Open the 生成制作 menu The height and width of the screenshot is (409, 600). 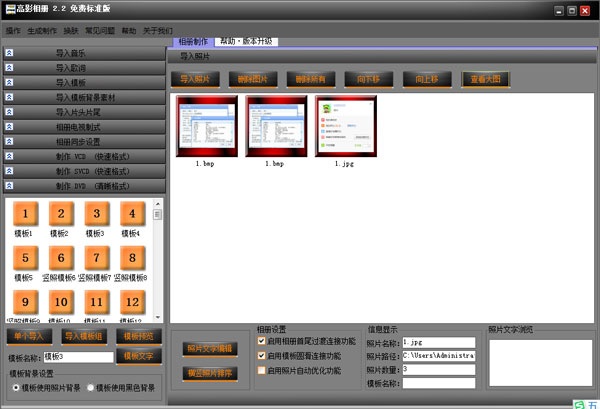(x=41, y=31)
